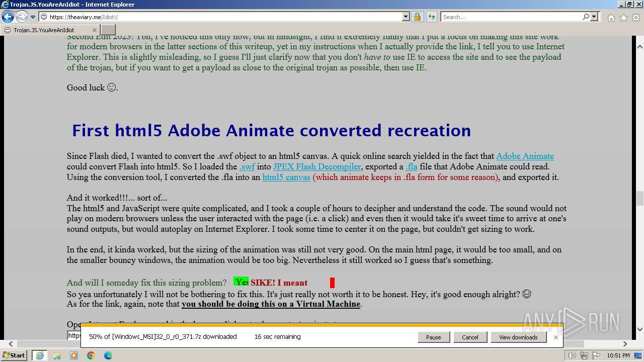
Task: Open the Windows Start menu
Action: tap(14, 355)
